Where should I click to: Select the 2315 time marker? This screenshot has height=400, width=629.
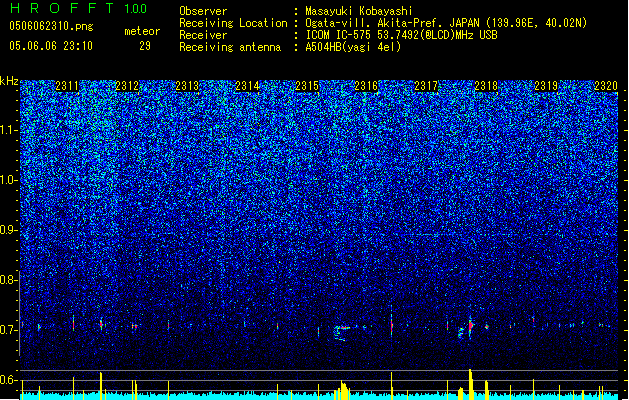click(x=306, y=86)
